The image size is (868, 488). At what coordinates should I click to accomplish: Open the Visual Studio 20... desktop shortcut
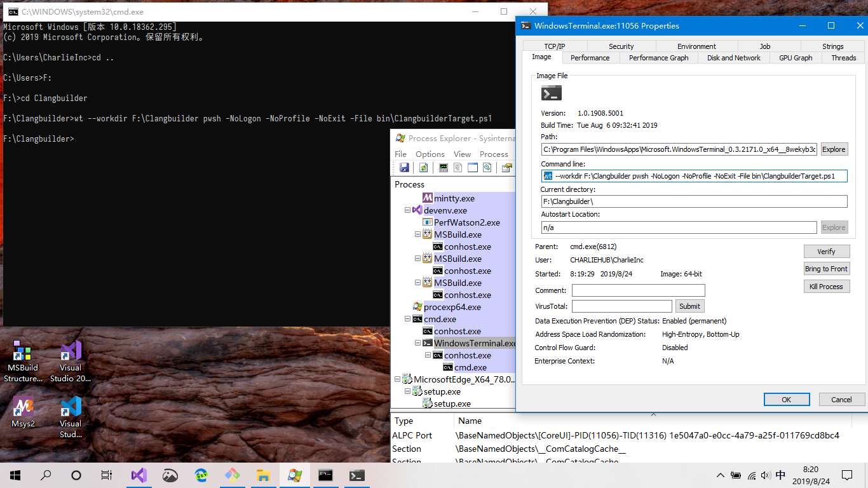(x=71, y=362)
